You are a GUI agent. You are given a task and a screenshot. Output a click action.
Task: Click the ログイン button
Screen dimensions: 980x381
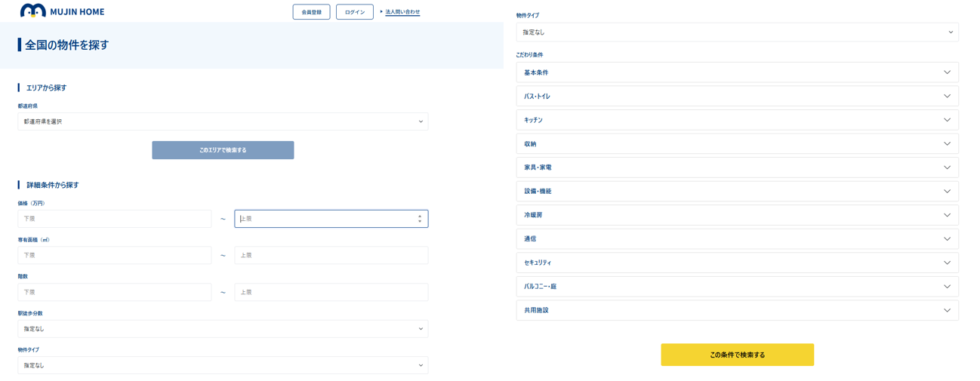coord(354,12)
